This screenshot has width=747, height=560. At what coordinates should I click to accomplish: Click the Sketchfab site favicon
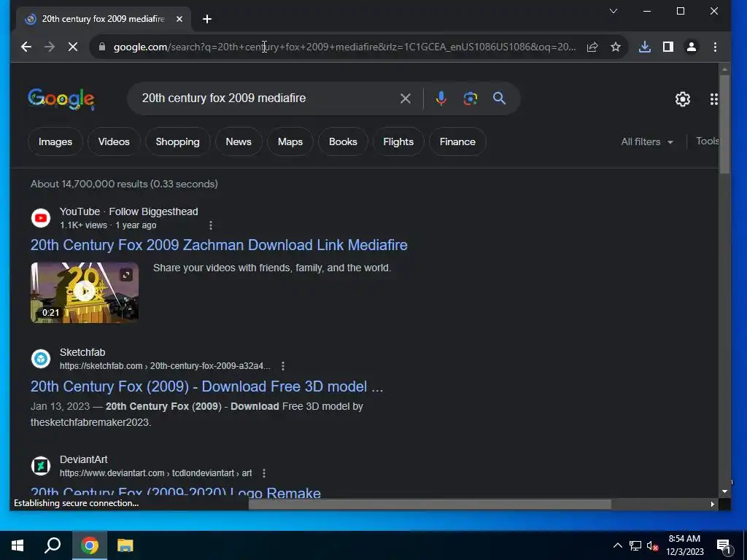pos(41,359)
